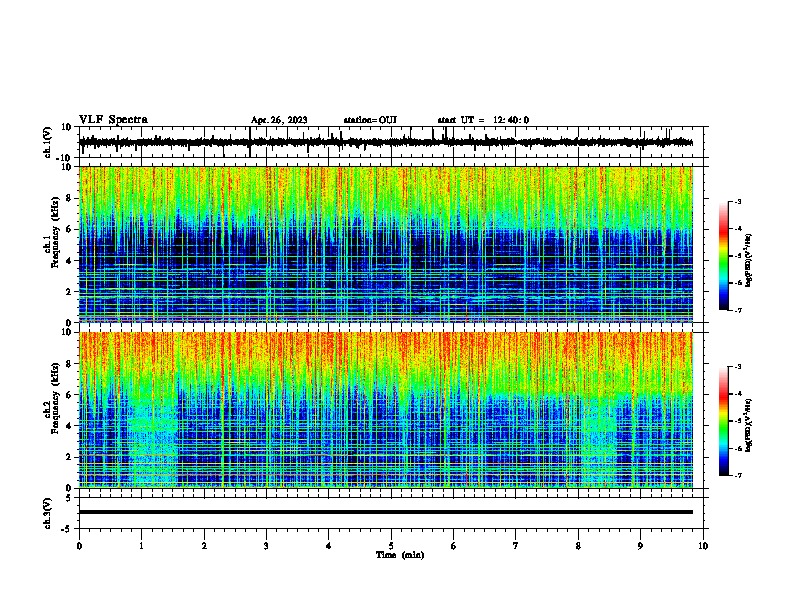Select the date "Apr. 26, 2023"
Image resolution: width=792 pixels, height=612 pixels.
[x=279, y=120]
